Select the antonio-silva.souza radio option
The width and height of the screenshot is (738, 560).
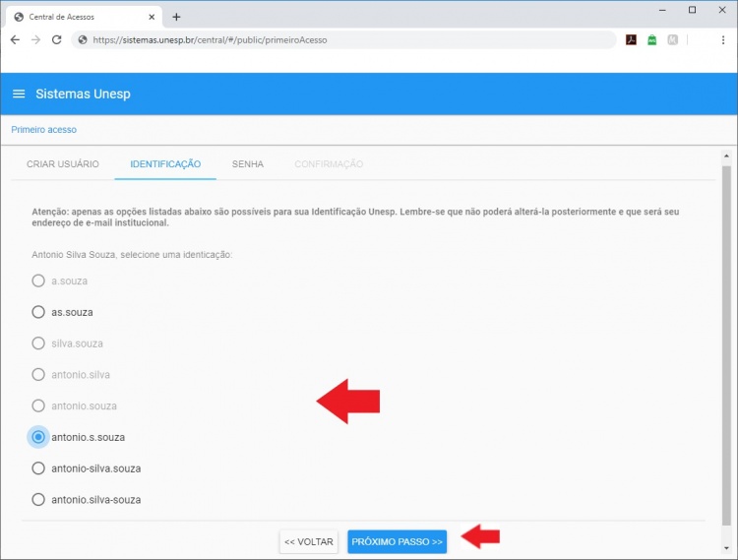(x=38, y=468)
